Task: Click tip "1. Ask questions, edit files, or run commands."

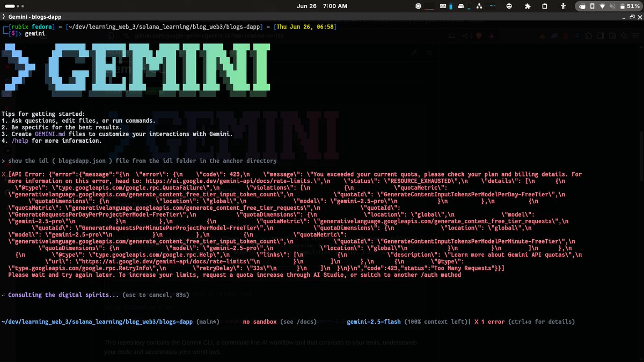Action: click(78, 121)
